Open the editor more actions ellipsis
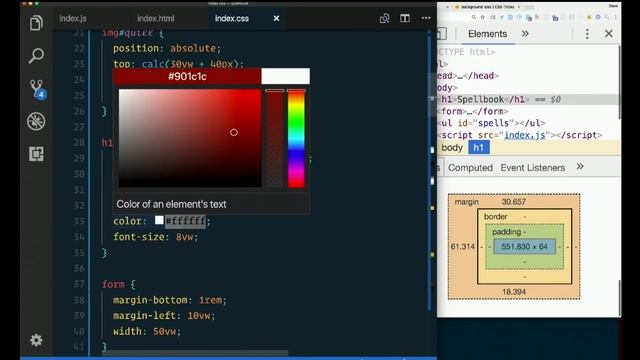 426,18
